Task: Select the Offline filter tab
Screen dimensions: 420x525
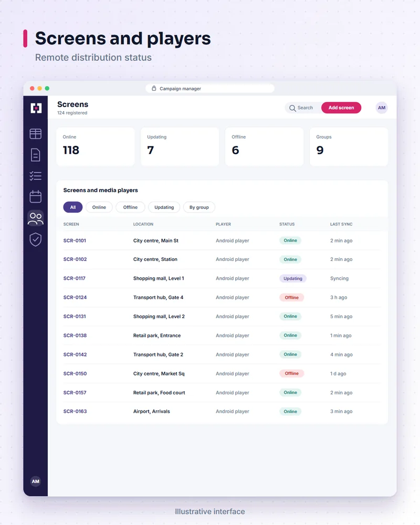Action: coord(130,207)
